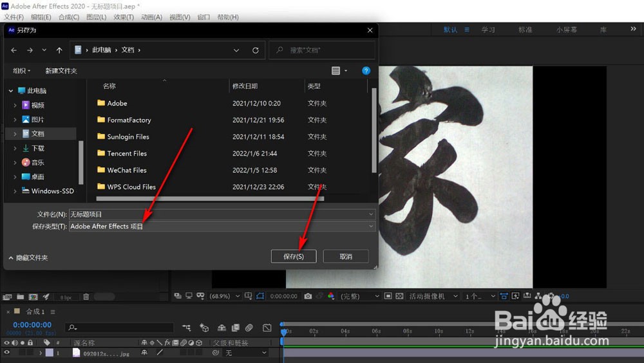Go up one folder level
Screen dimensions: 644x363
[59, 50]
